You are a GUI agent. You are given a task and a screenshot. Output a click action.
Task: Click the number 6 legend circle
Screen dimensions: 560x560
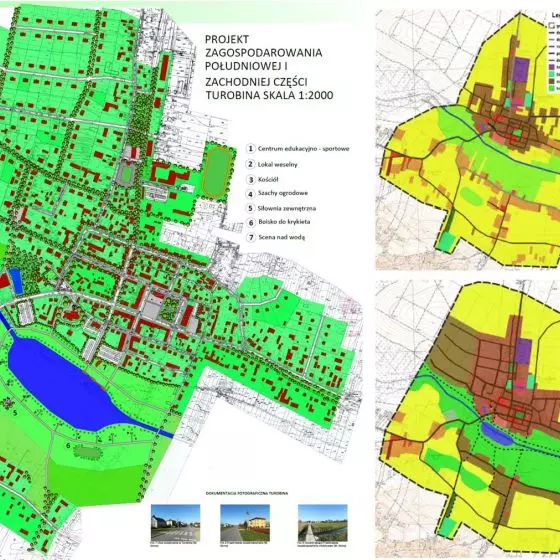tap(251, 222)
